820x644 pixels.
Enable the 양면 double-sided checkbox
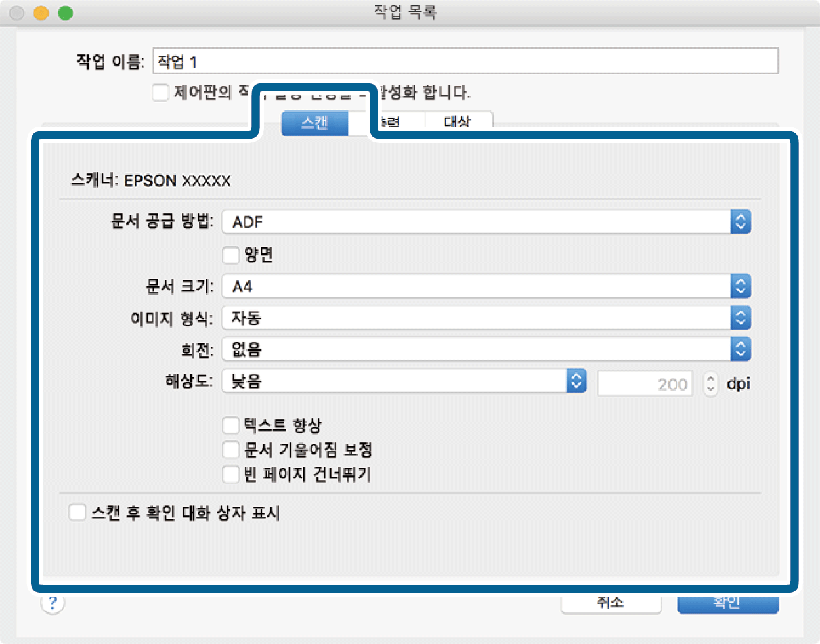pyautogui.click(x=231, y=255)
